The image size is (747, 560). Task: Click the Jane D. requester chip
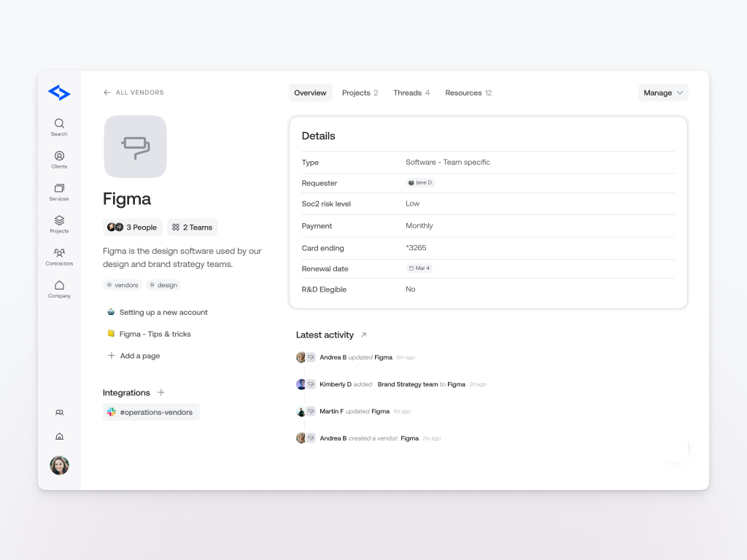(x=420, y=182)
